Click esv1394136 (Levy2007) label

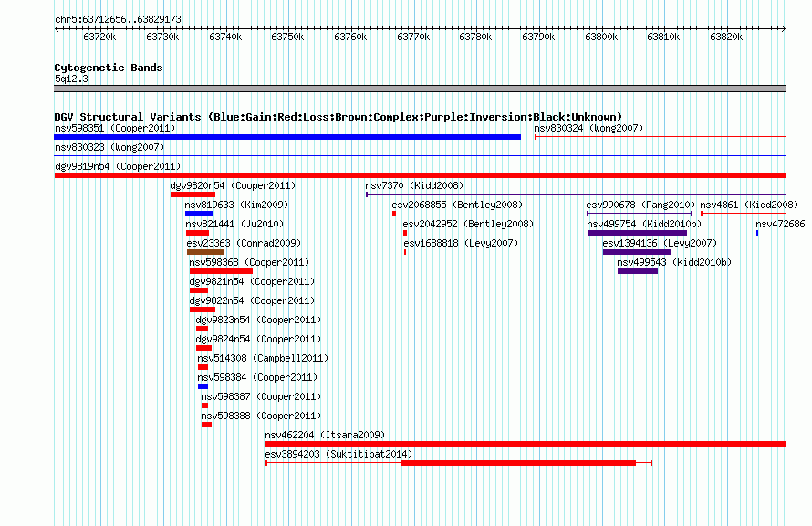point(660,243)
